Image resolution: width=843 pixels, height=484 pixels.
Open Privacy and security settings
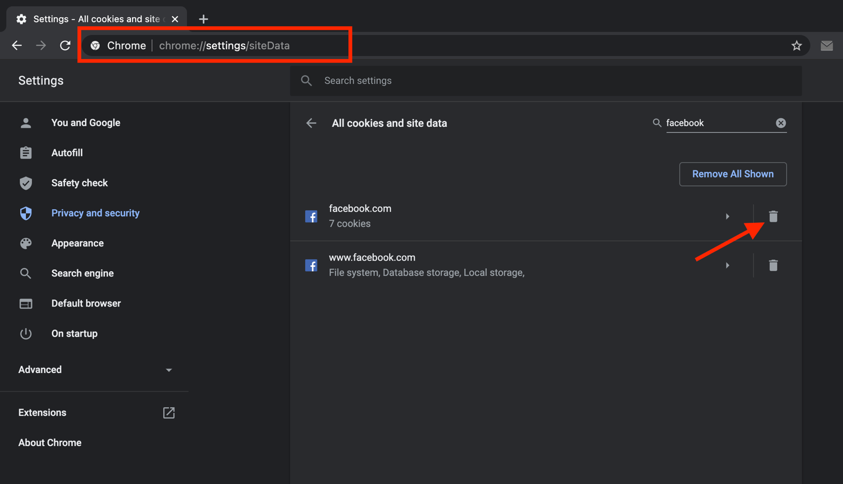95,213
